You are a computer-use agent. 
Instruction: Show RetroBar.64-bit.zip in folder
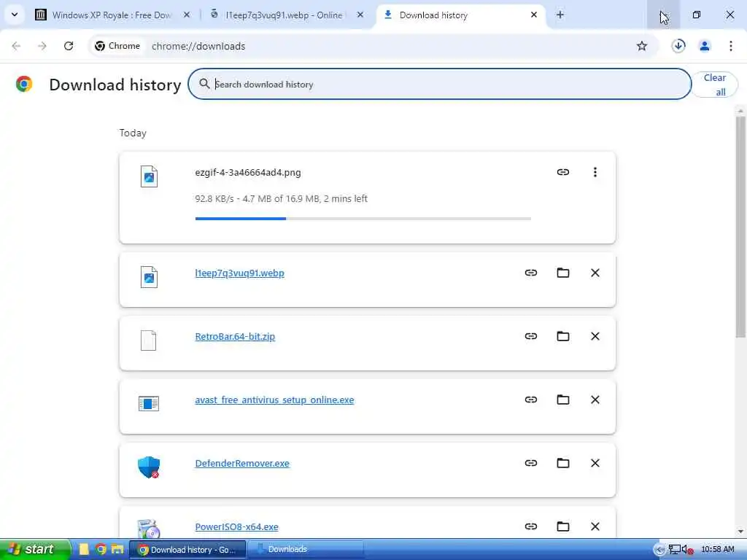(562, 336)
